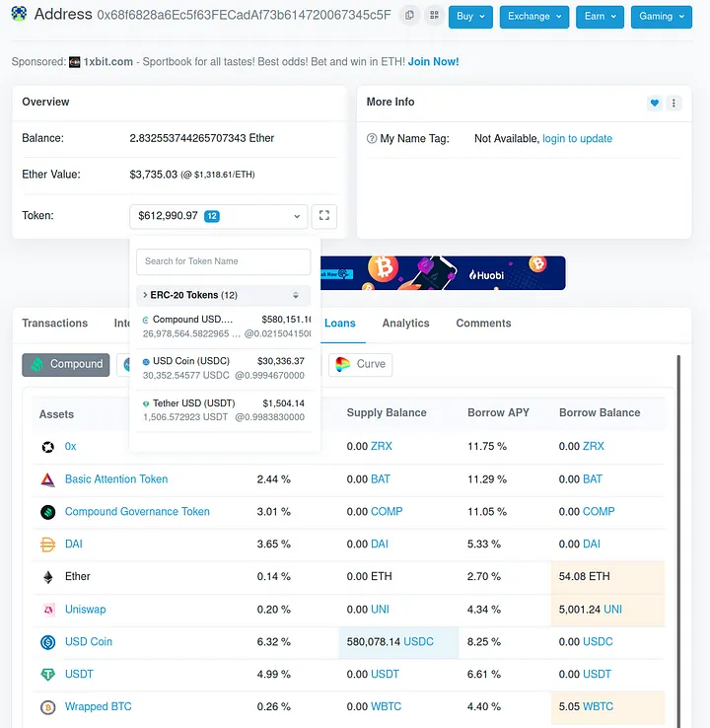This screenshot has height=728, width=710.
Task: Collapse the ERC-20 Tokens group
Action: pos(145,295)
